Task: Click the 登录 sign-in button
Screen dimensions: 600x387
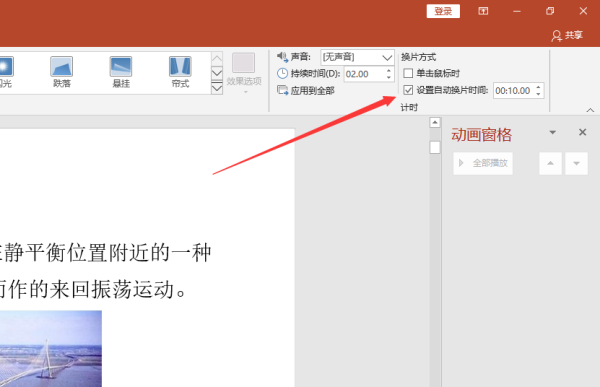Action: pos(443,11)
